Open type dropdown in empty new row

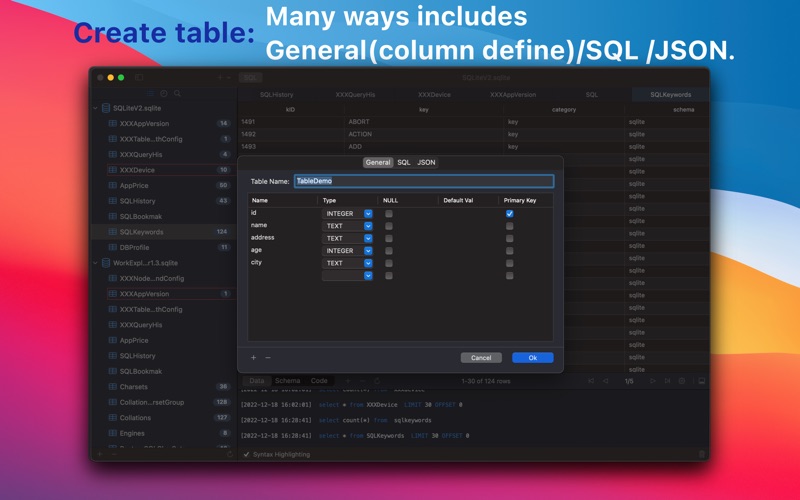point(368,276)
